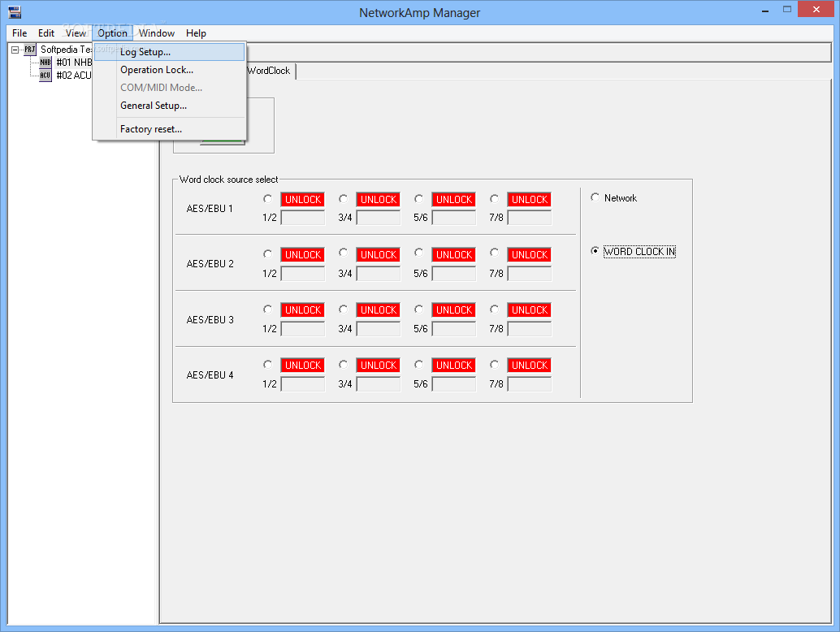Click the AES/EBU 4 1/2 value field
This screenshot has width=840, height=632.
(x=303, y=384)
